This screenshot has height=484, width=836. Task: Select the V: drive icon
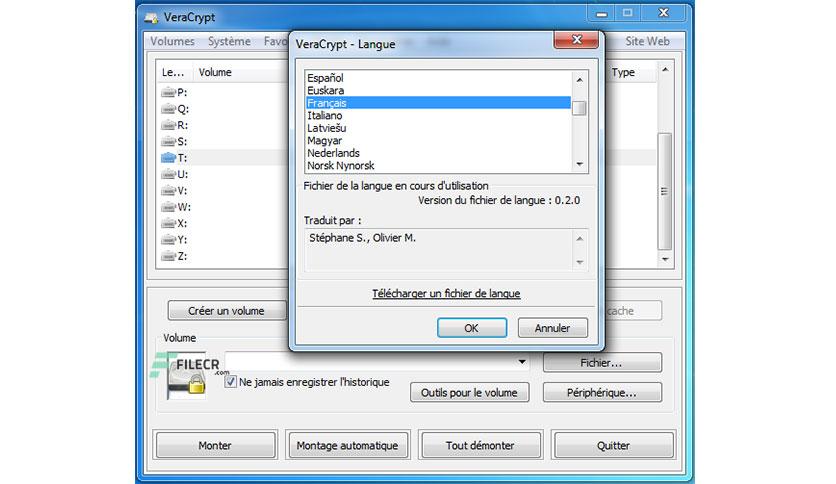(168, 190)
